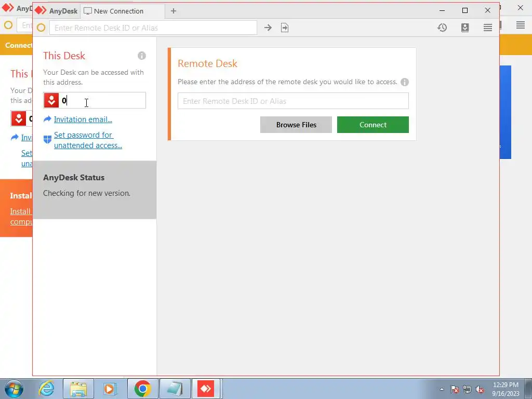Click the Checking for new version text

pyautogui.click(x=87, y=193)
